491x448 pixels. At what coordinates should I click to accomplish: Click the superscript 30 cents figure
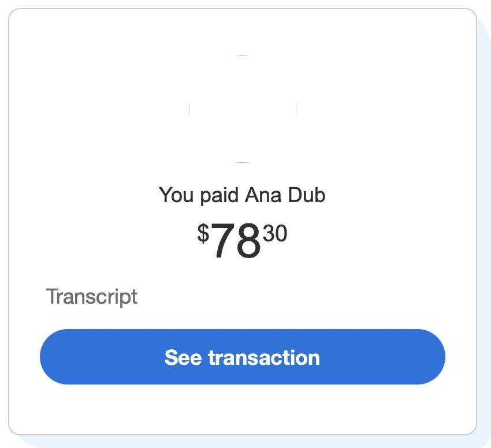click(275, 234)
